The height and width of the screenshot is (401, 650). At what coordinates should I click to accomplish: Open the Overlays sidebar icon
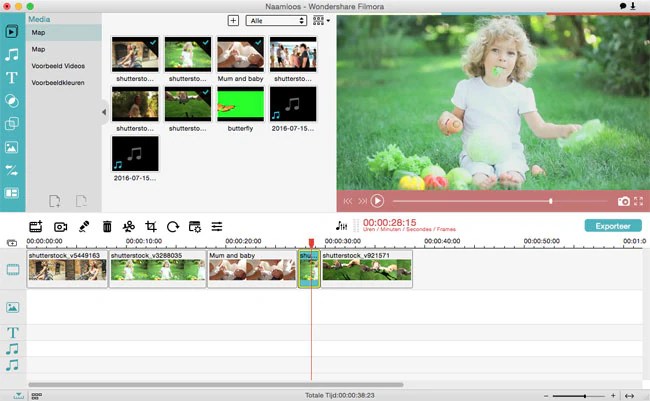(x=12, y=124)
